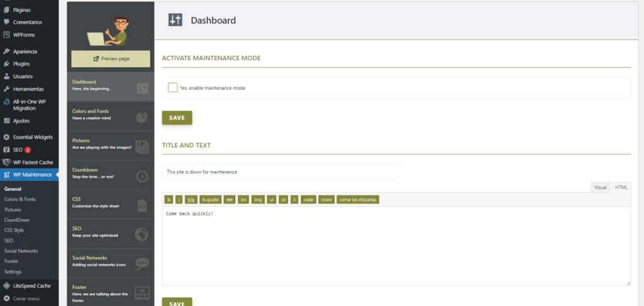Click Save under Activate Maintenance Mode
This screenshot has height=306, width=644.
coord(177,117)
